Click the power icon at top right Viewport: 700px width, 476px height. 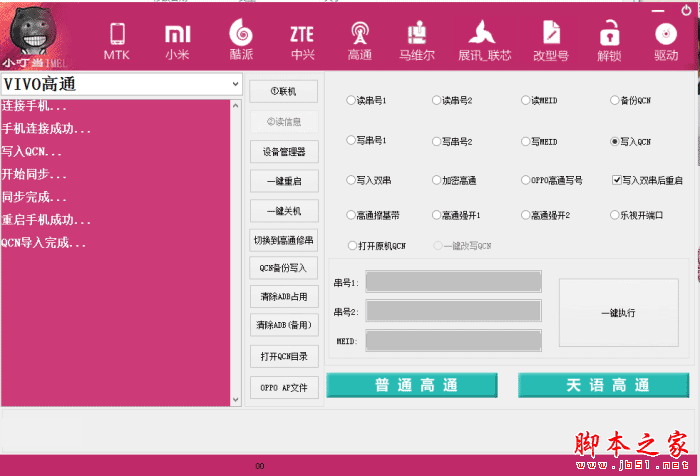(x=686, y=10)
